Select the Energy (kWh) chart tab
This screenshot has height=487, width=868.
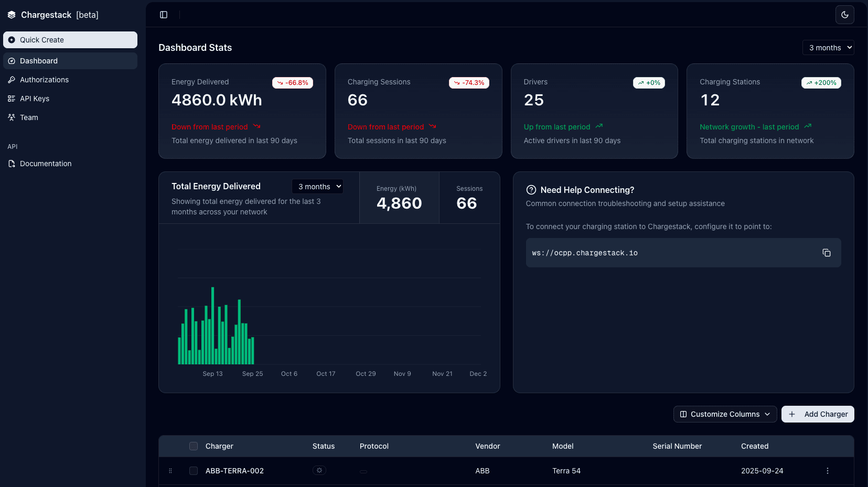pyautogui.click(x=399, y=198)
